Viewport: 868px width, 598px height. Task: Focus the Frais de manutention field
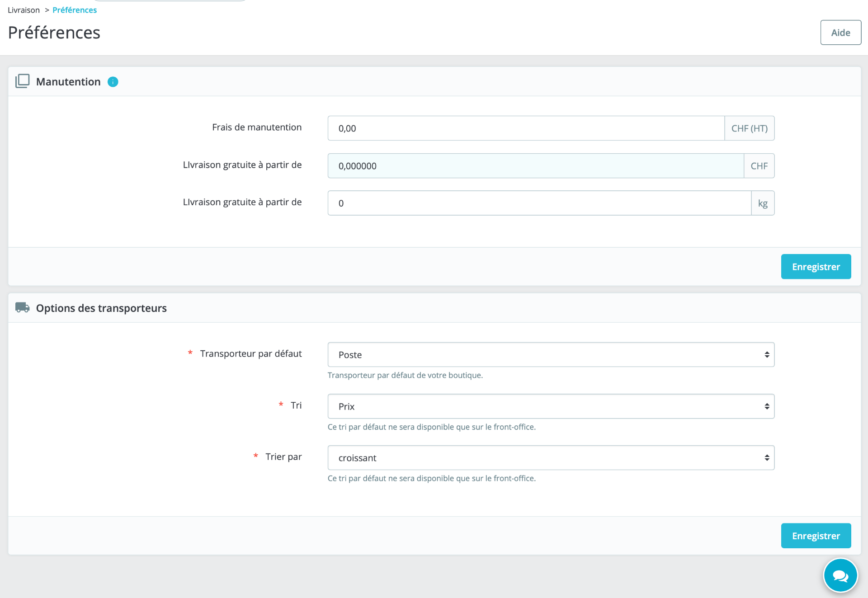click(x=526, y=128)
